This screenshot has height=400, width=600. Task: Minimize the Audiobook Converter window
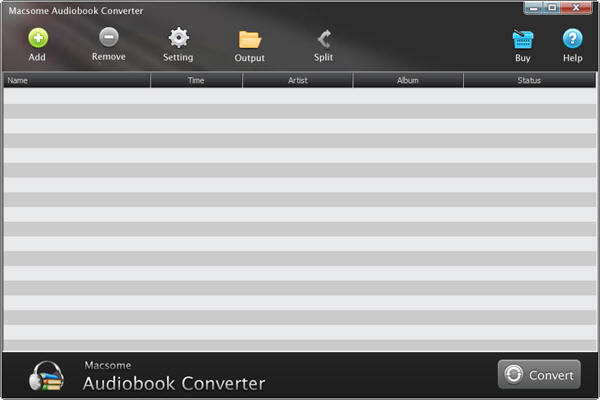point(533,8)
